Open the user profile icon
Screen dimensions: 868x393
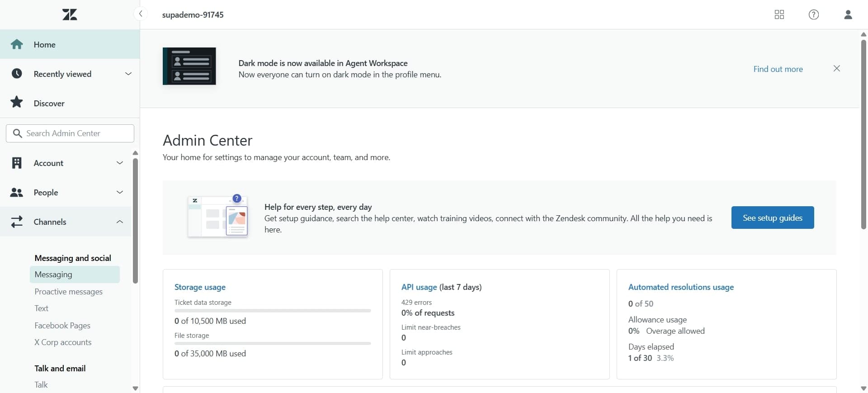click(x=848, y=14)
